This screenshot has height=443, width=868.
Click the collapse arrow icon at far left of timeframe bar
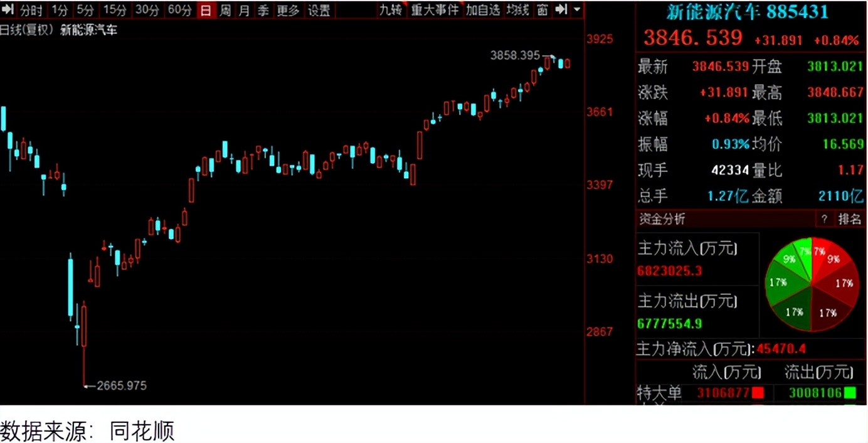(x=8, y=10)
